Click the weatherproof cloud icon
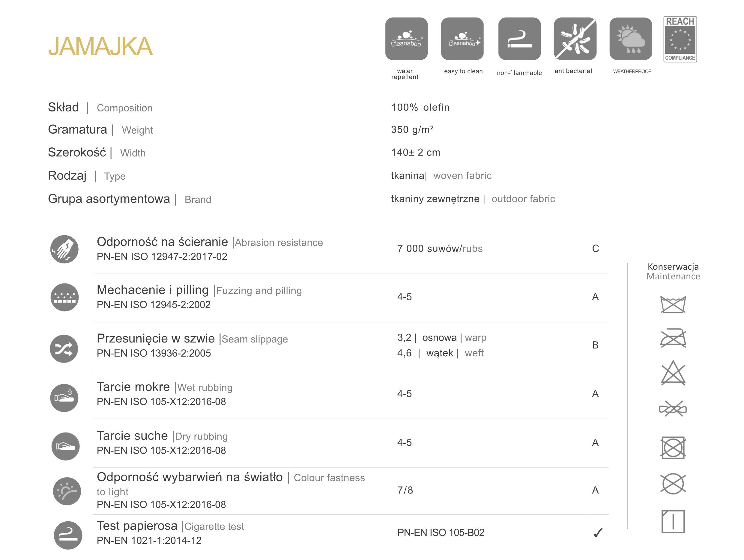Screen dimensions: 744x560 coord(631,39)
